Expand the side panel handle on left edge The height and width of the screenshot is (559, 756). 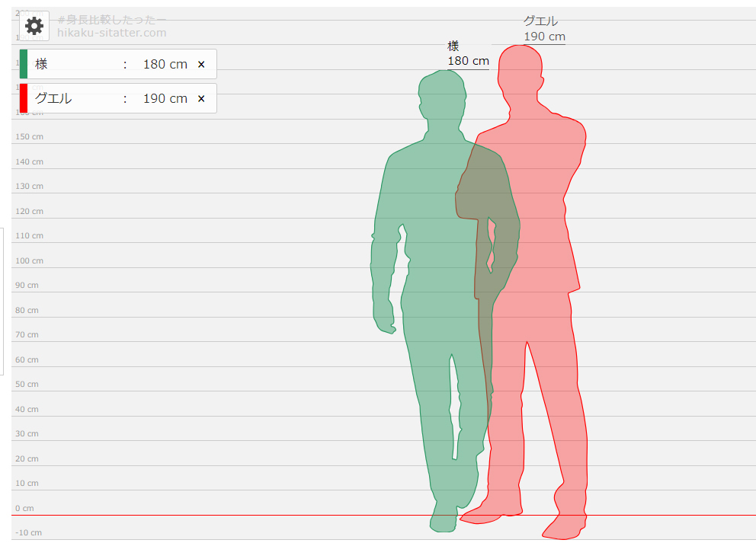coord(2,301)
